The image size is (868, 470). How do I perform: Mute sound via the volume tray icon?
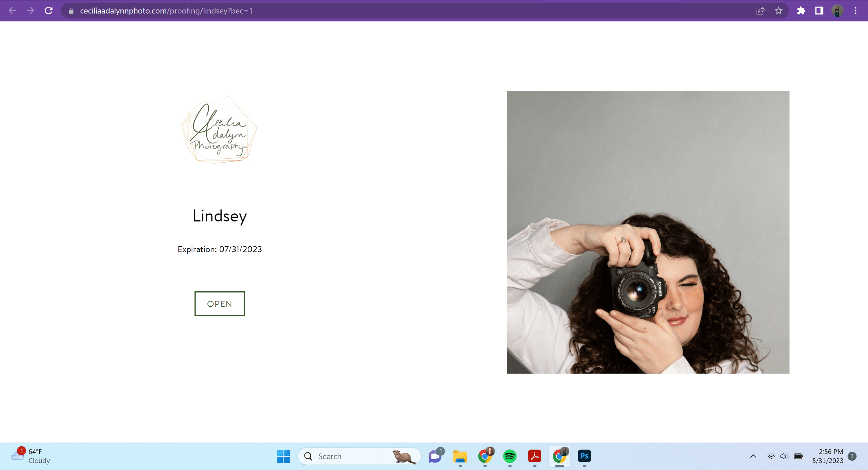pyautogui.click(x=784, y=456)
